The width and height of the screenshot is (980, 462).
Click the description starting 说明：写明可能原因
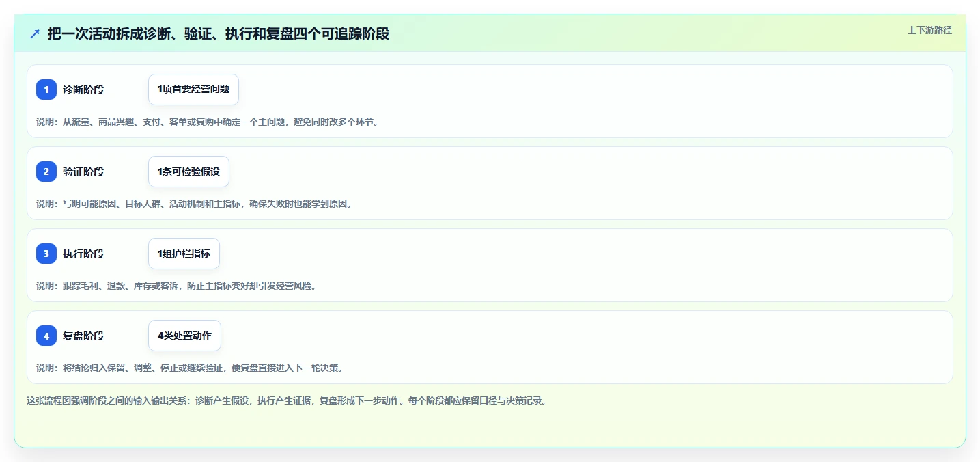[x=195, y=204]
